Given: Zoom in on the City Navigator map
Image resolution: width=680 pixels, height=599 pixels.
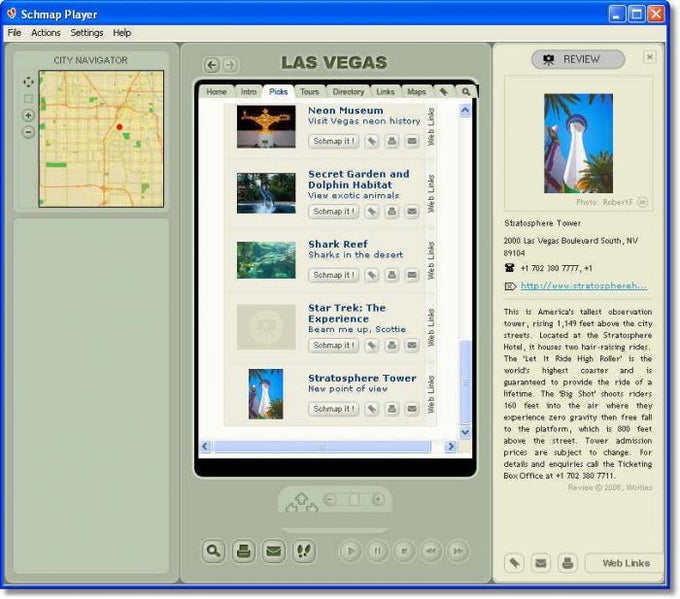Looking at the screenshot, I should tap(28, 115).
